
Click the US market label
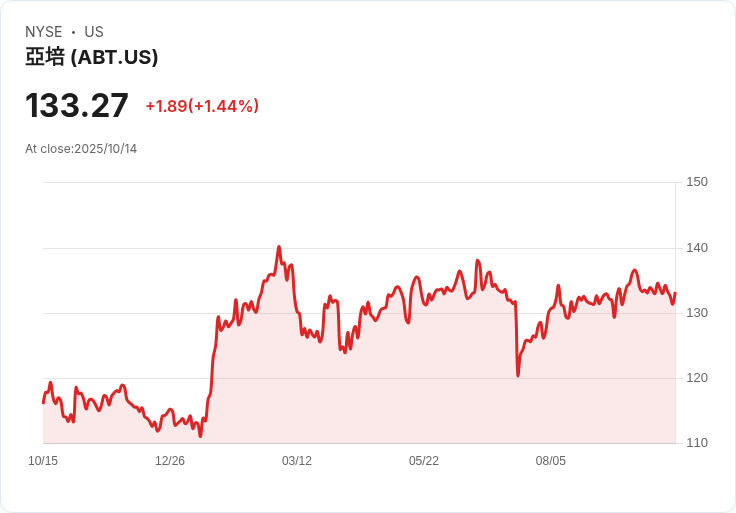tap(94, 32)
